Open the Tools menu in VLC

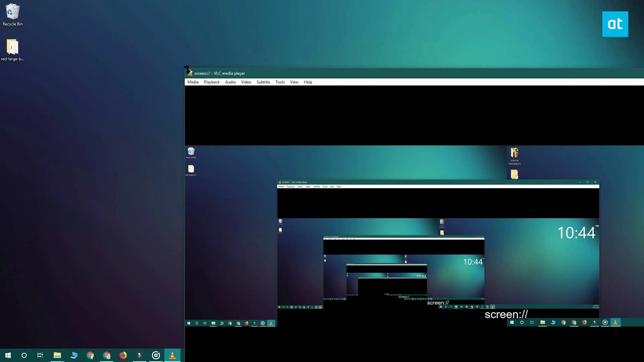click(x=280, y=82)
